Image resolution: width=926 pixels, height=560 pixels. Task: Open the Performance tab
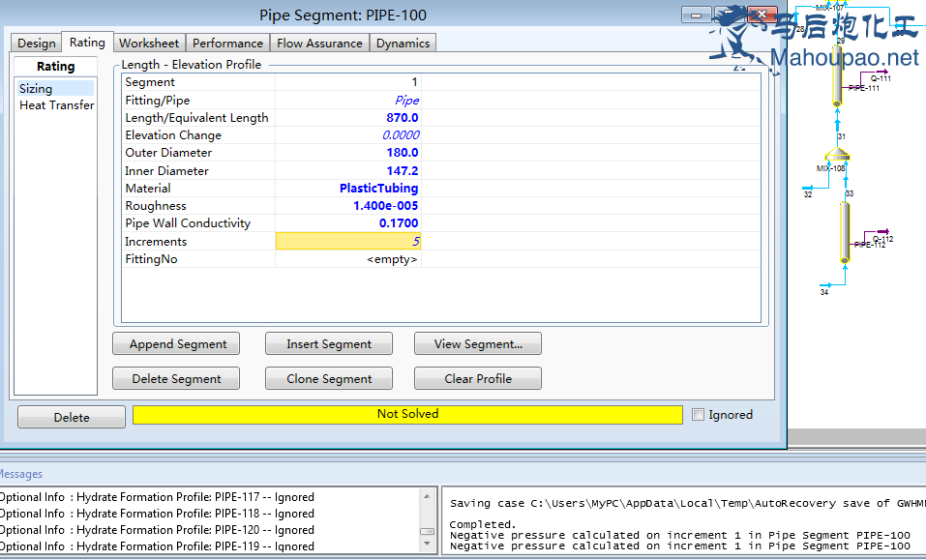click(x=227, y=44)
